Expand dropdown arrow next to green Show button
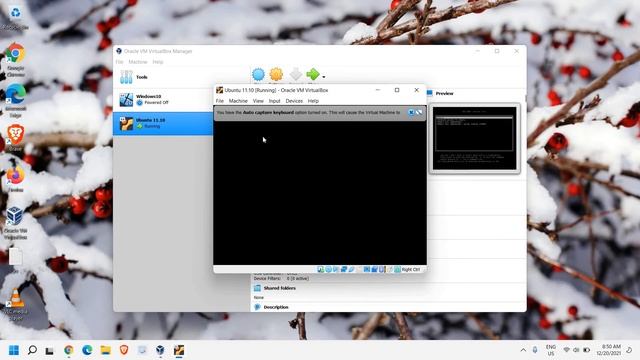The width and height of the screenshot is (640, 360). (324, 77)
